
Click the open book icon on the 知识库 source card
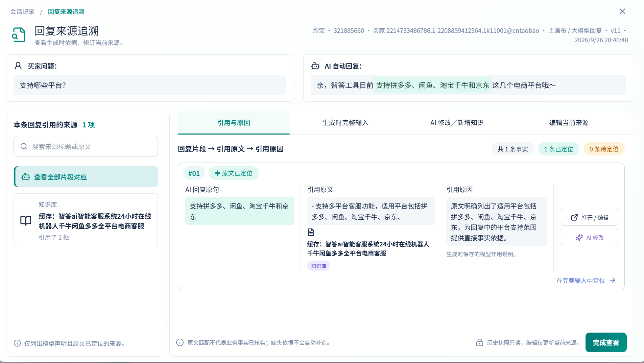click(x=26, y=221)
